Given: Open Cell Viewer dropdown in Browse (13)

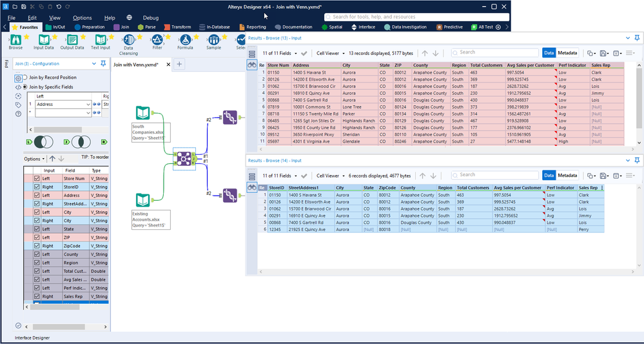Looking at the screenshot, I should pyautogui.click(x=330, y=53).
